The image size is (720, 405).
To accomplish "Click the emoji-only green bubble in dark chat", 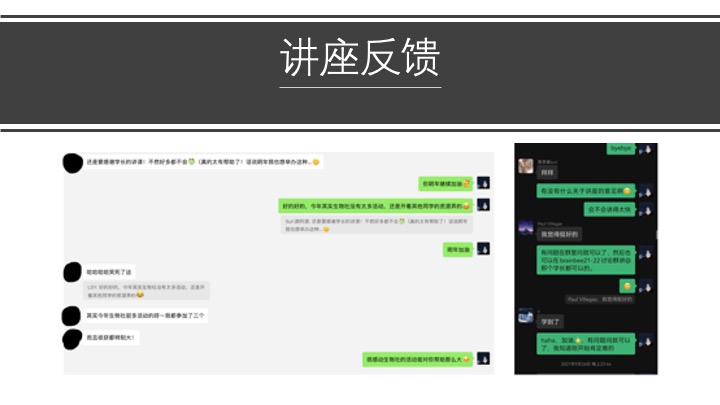I will click(628, 286).
